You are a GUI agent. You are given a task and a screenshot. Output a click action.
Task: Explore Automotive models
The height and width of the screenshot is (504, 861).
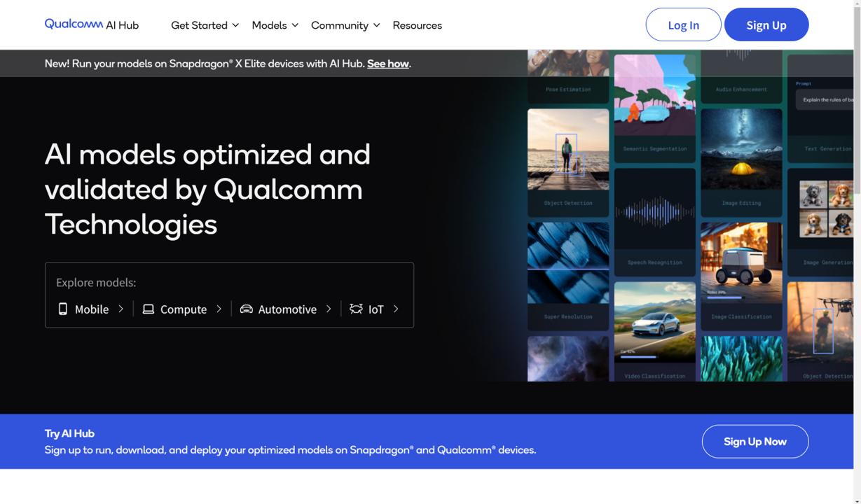click(286, 309)
